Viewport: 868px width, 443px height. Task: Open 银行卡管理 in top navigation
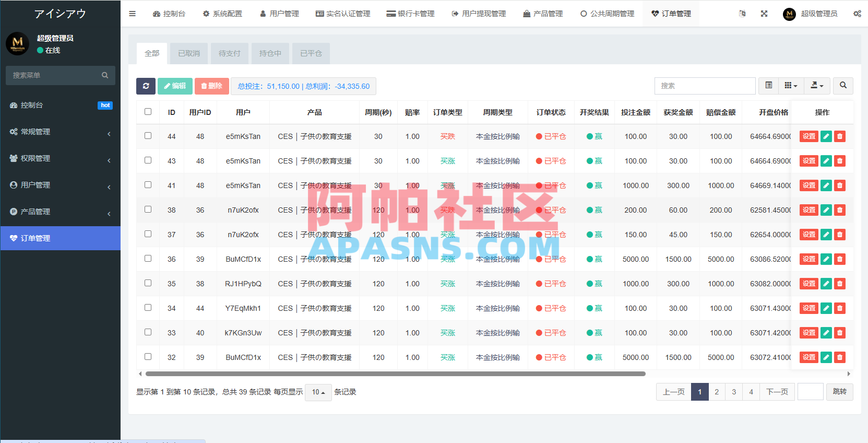pyautogui.click(x=410, y=14)
